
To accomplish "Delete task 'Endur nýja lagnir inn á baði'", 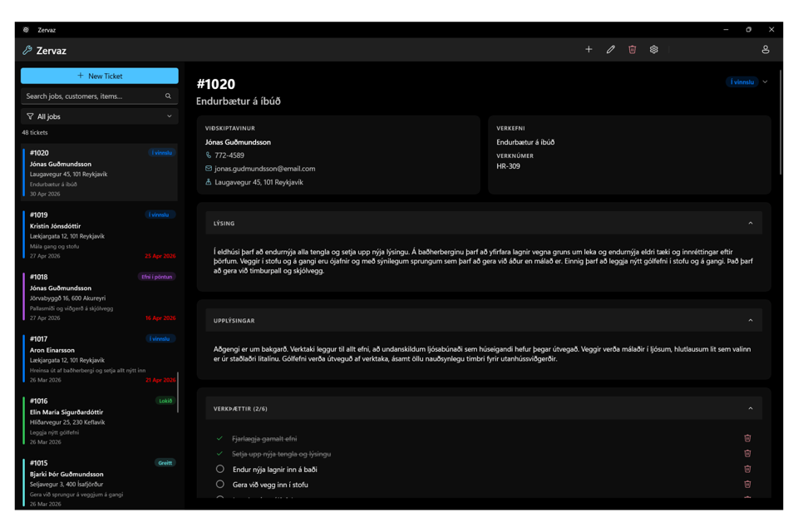I will tap(747, 469).
